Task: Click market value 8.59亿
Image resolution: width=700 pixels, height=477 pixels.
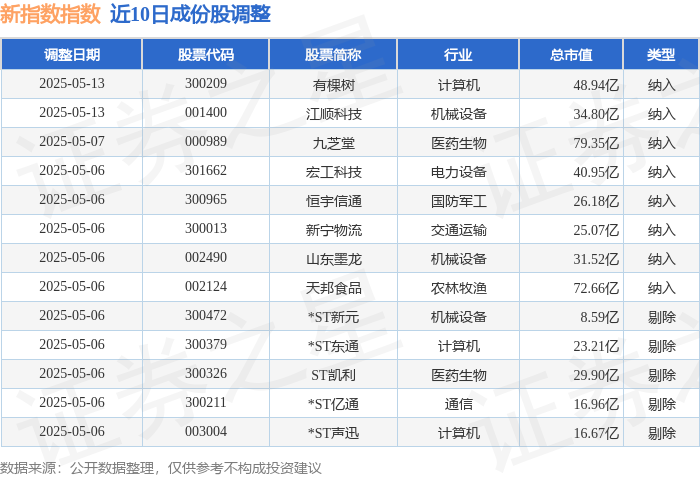Action: pyautogui.click(x=600, y=317)
